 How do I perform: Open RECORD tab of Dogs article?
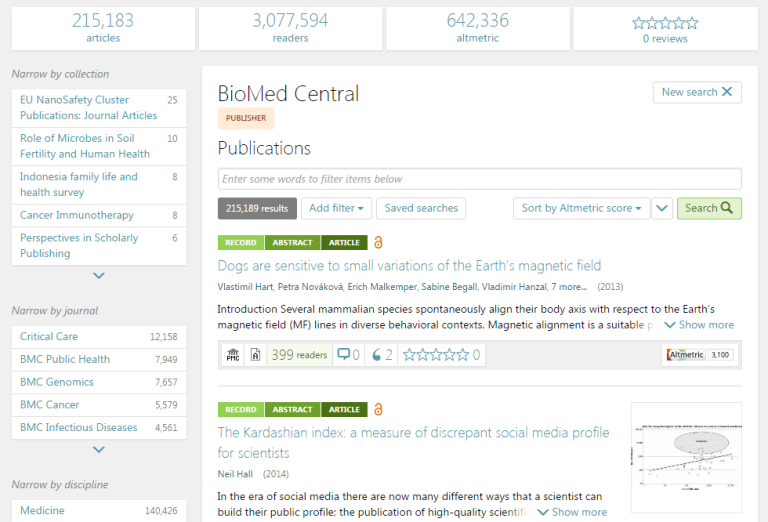(x=241, y=242)
